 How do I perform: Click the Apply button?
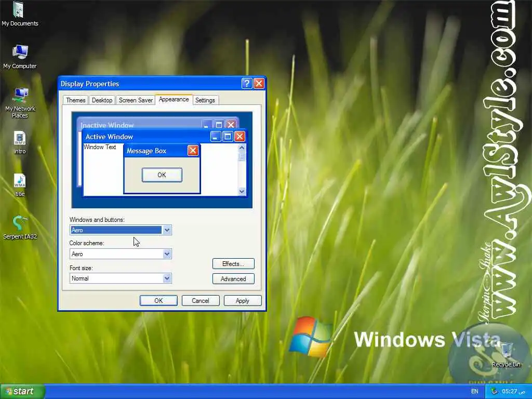(x=242, y=301)
